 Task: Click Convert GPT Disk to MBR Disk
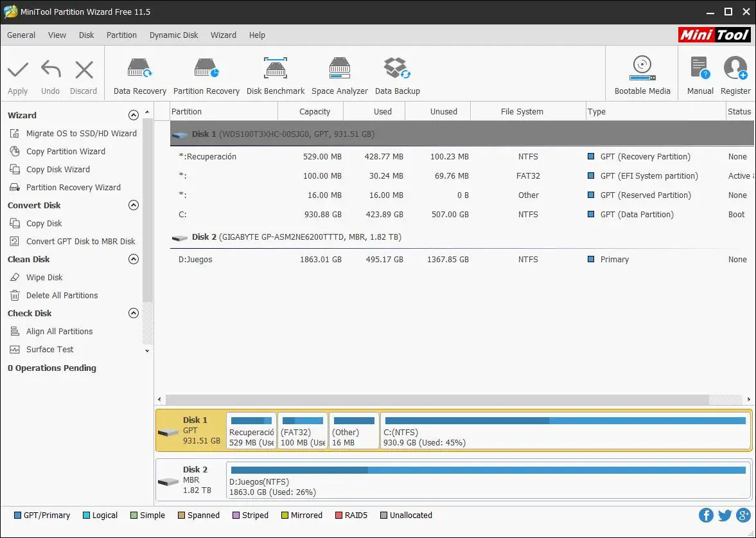(x=80, y=242)
